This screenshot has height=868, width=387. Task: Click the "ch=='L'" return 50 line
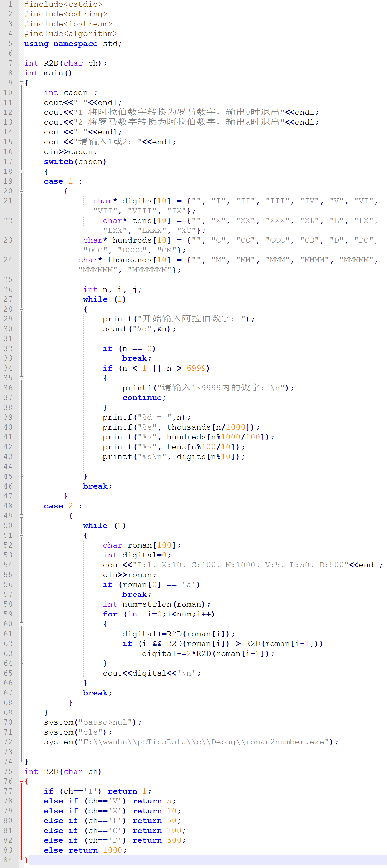coord(112,821)
